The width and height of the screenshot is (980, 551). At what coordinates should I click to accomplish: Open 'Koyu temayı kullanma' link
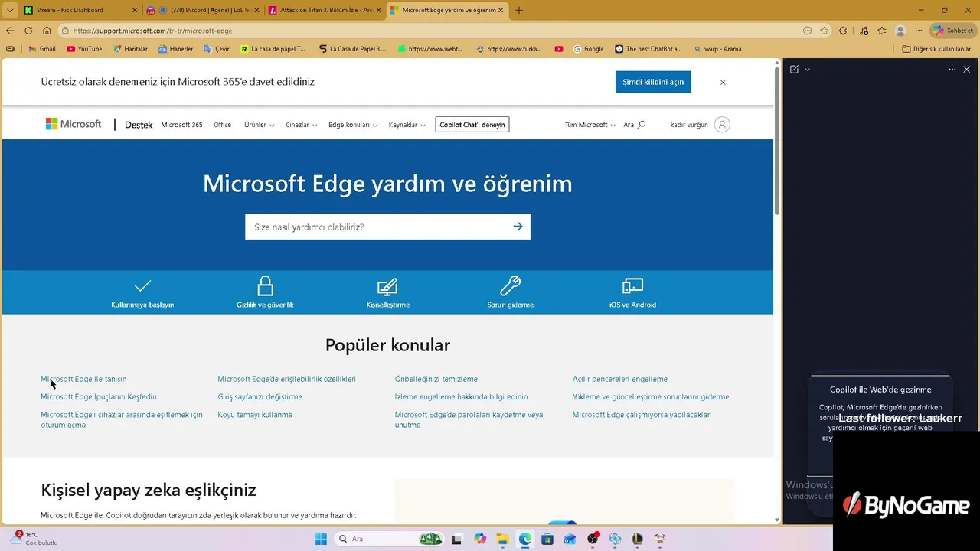[255, 415]
